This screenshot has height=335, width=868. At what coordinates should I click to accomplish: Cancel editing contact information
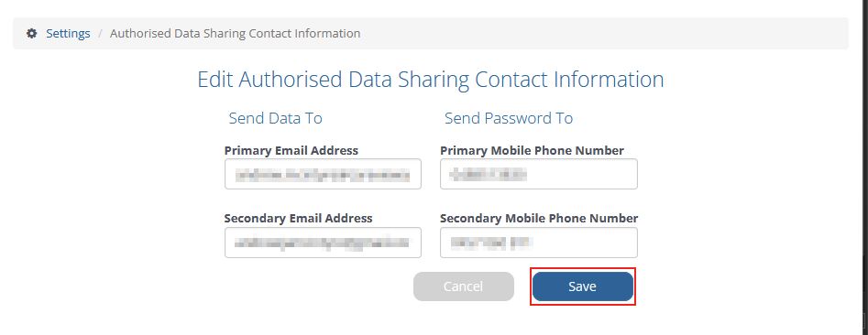click(464, 286)
